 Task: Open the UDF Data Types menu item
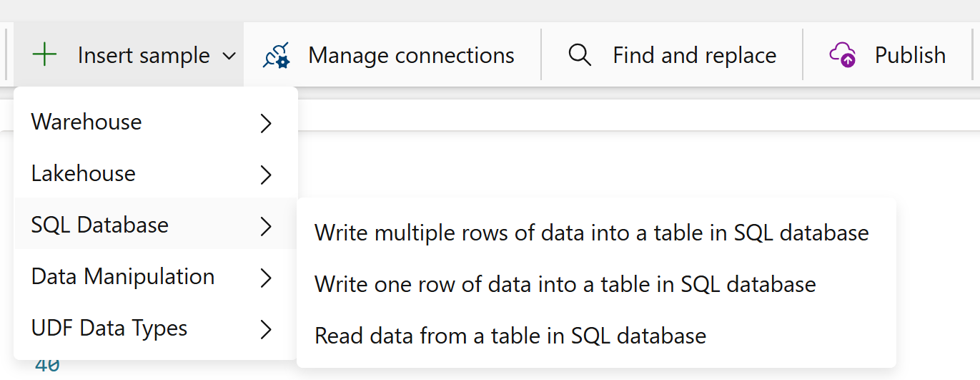(x=155, y=328)
